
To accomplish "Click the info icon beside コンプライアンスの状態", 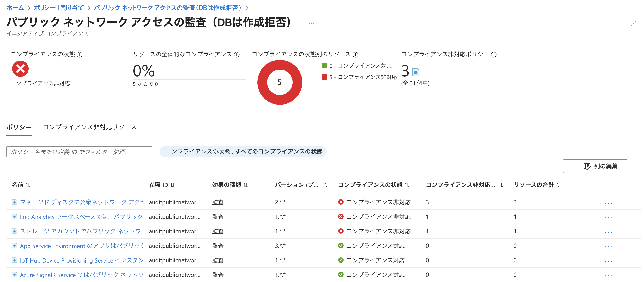I will click(80, 54).
